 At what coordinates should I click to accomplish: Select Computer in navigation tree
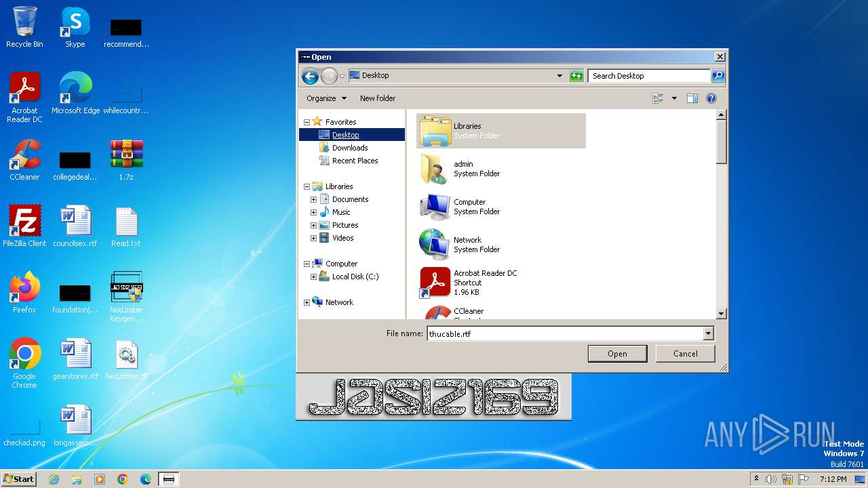click(x=341, y=264)
